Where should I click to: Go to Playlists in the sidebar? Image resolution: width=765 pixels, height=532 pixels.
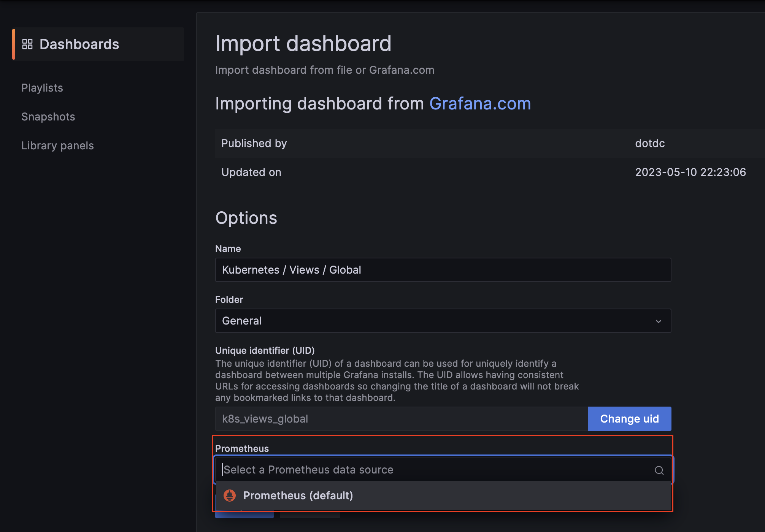(x=42, y=88)
